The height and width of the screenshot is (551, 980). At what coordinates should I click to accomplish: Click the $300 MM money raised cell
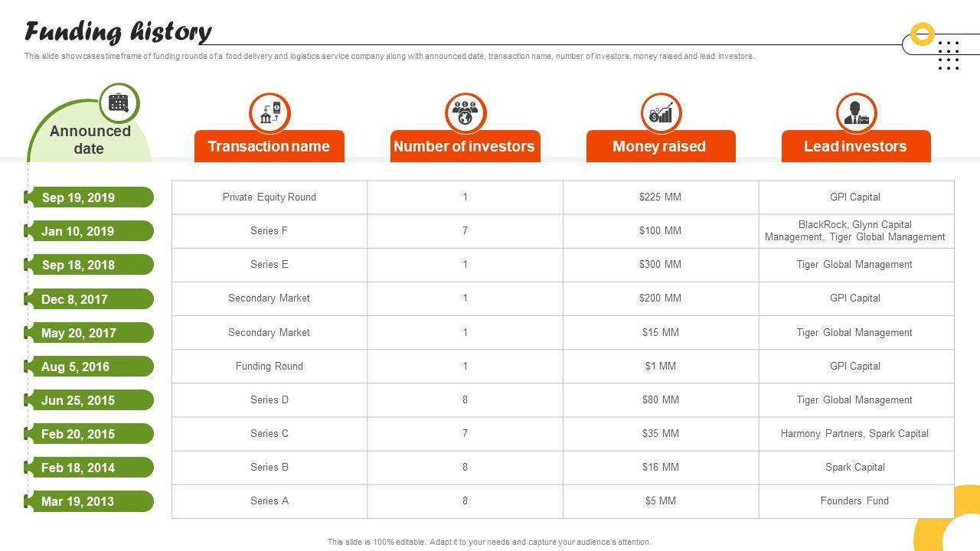pyautogui.click(x=660, y=265)
